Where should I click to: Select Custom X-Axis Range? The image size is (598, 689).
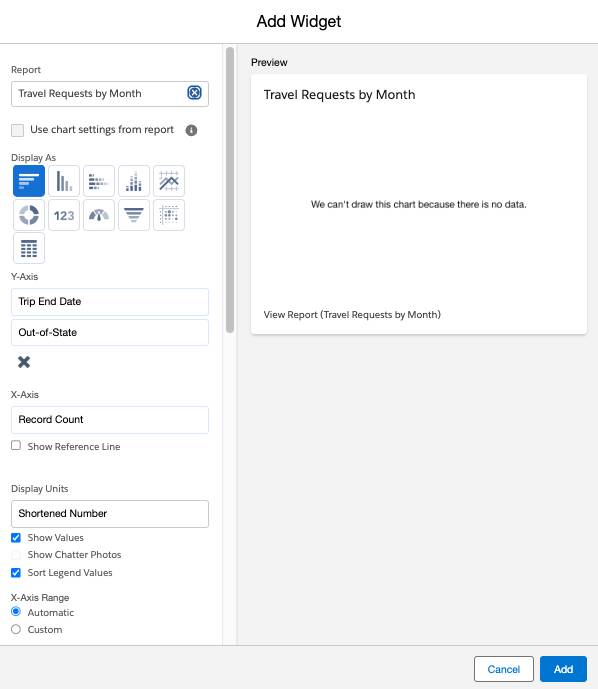point(16,629)
